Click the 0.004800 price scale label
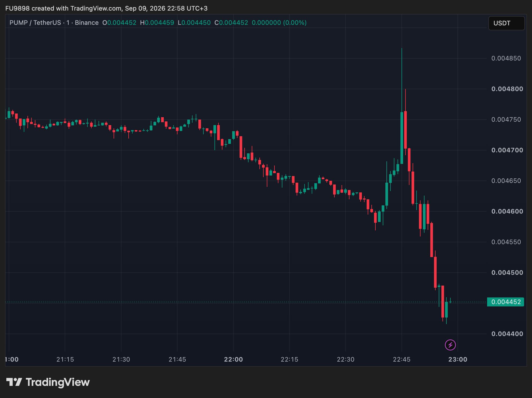Screen dimensions: 532x398 click(x=507, y=89)
